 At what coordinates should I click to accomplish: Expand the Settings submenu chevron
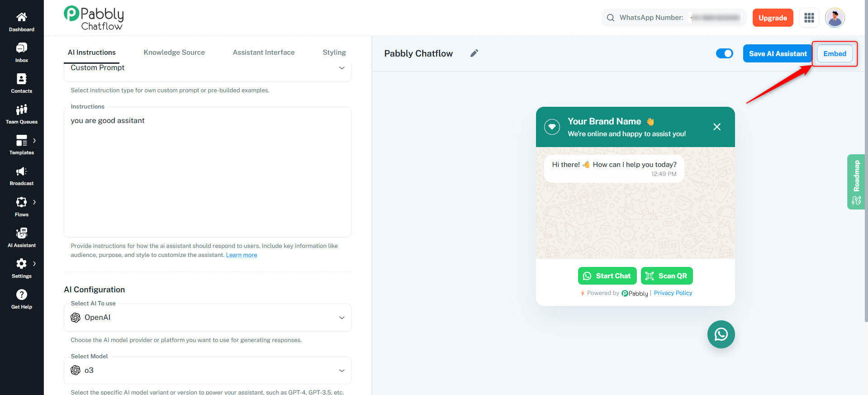click(34, 264)
